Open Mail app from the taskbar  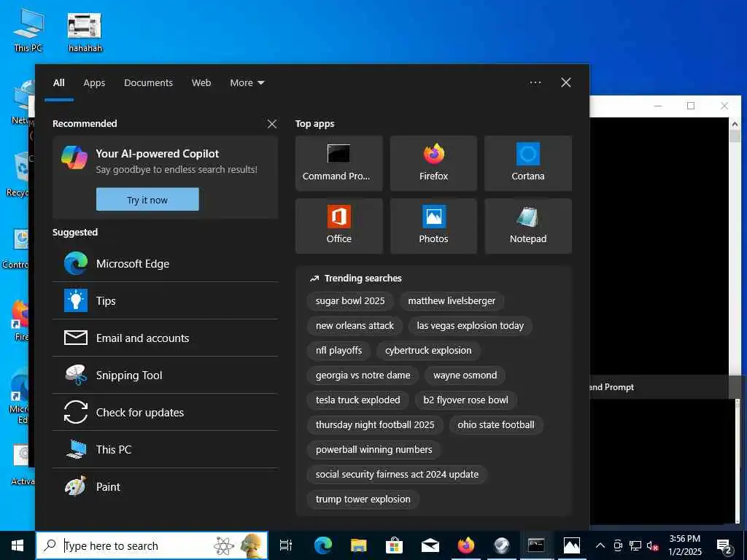(430, 545)
